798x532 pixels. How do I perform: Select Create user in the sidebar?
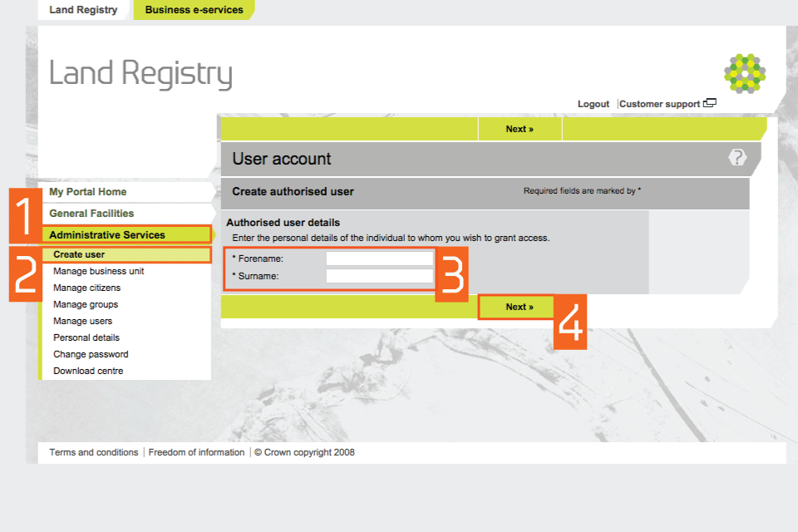[x=79, y=254]
